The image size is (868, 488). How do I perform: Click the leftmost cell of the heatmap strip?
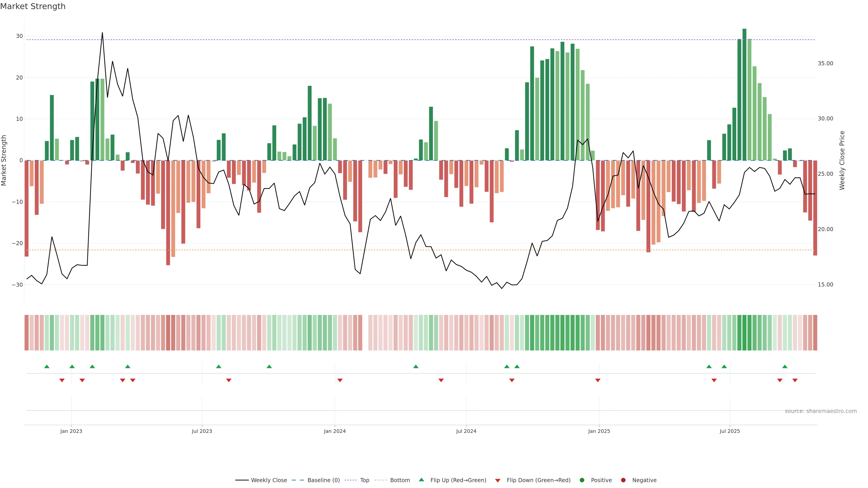pos(26,333)
